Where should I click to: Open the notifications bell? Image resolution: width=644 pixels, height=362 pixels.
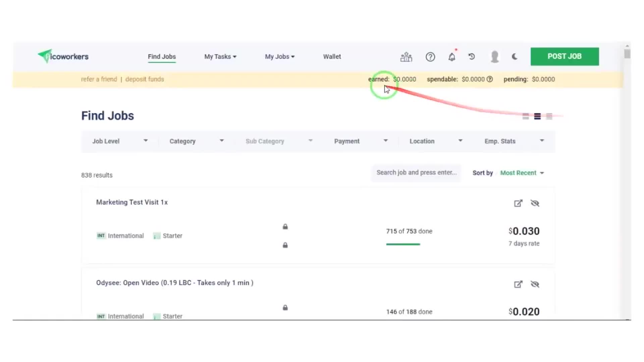coord(452,57)
